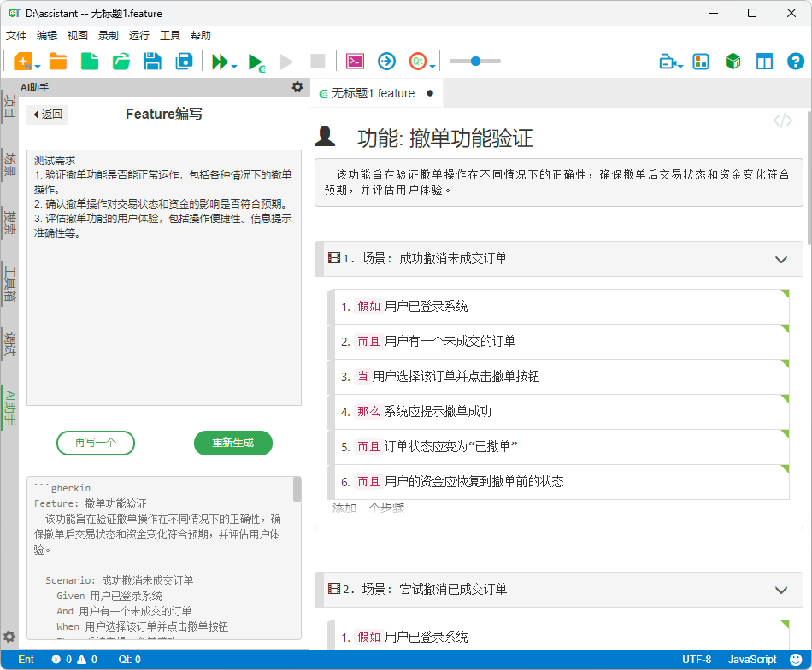Click the film icon of scenario 1
This screenshot has width=812, height=670.
(x=334, y=258)
